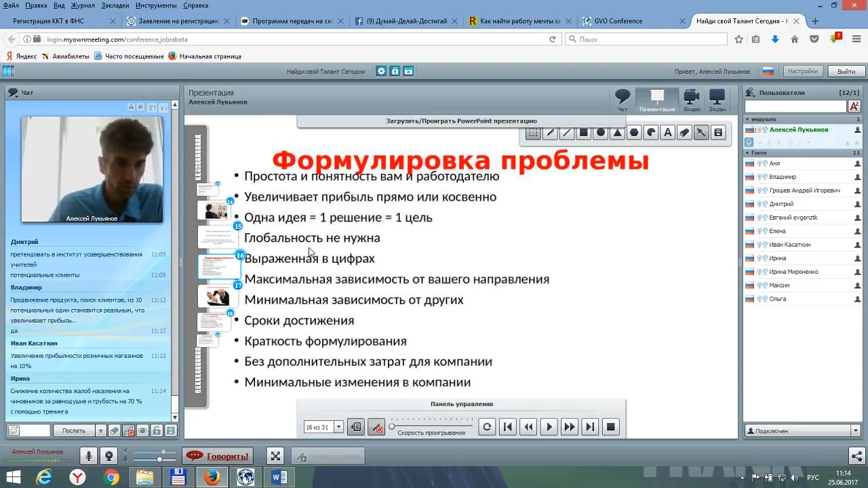The image size is (868, 488).
Task: Pick the text annotation tool
Action: click(x=668, y=133)
